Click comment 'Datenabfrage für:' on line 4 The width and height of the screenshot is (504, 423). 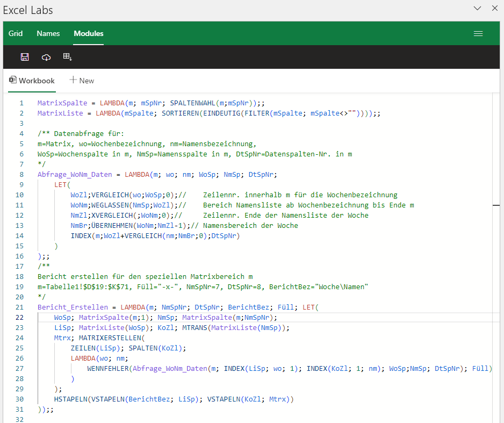point(89,134)
